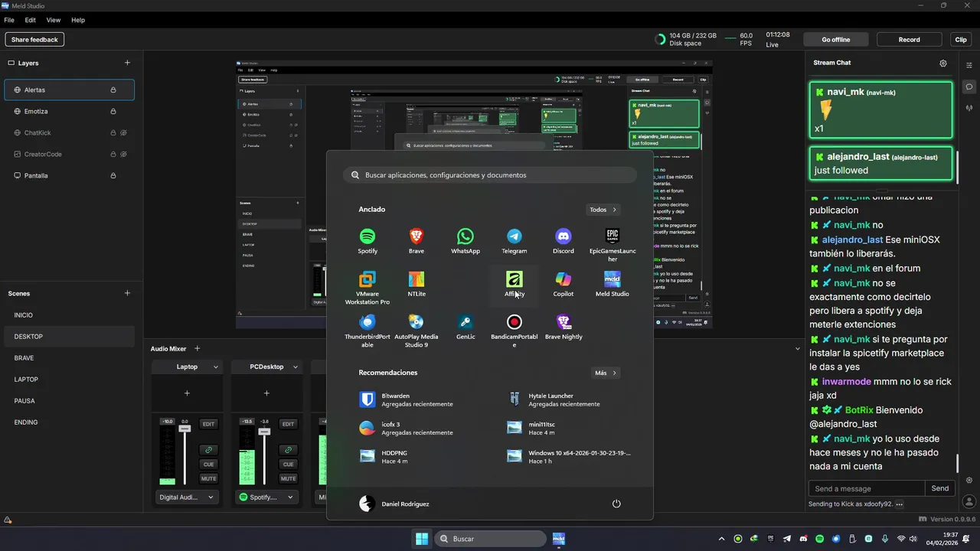
Task: Launch Affinity from pinned apps
Action: pyautogui.click(x=514, y=284)
